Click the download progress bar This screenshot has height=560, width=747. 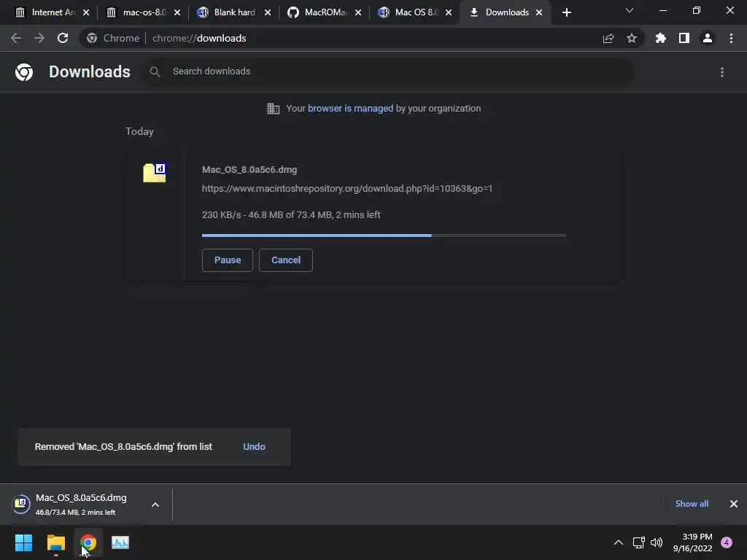[x=384, y=236]
